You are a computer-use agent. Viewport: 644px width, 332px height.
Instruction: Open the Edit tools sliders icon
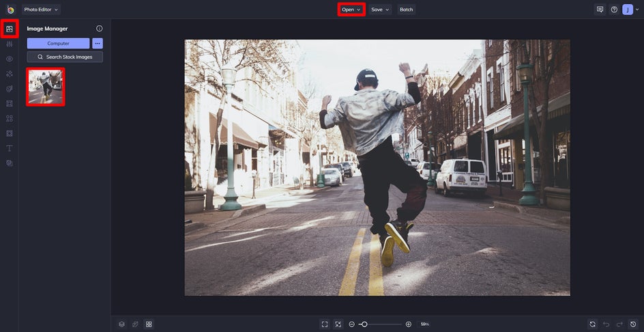pos(10,44)
